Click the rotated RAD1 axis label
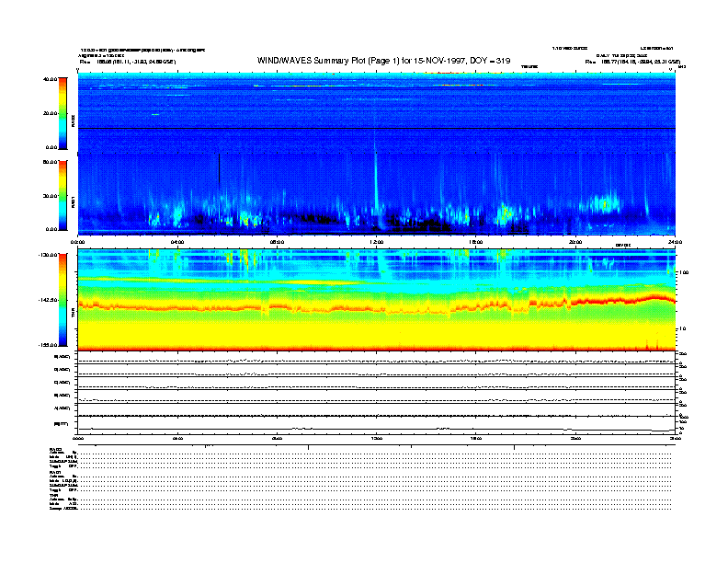Image resolution: width=728 pixels, height=563 pixels. tap(73, 202)
